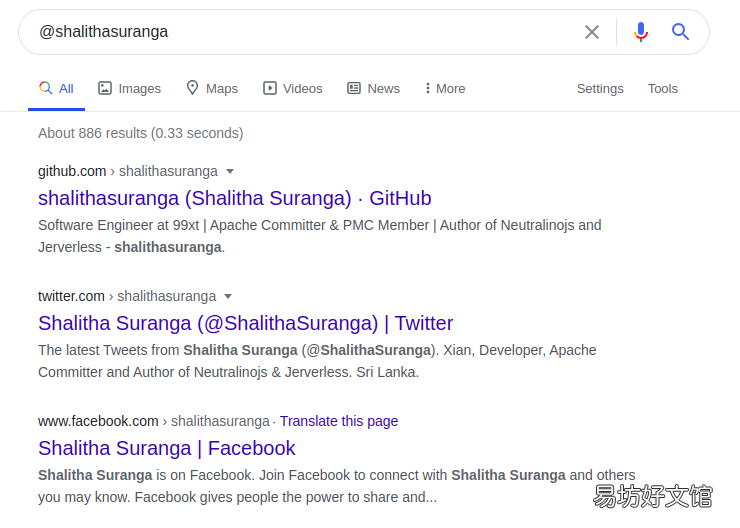Click the 'The latest Tweets from' snippet text
The width and height of the screenshot is (740, 528).
[x=317, y=361]
